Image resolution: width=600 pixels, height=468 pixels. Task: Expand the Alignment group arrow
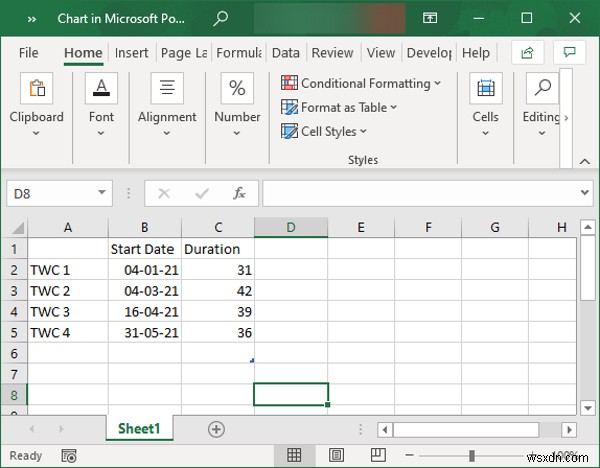coord(167,133)
